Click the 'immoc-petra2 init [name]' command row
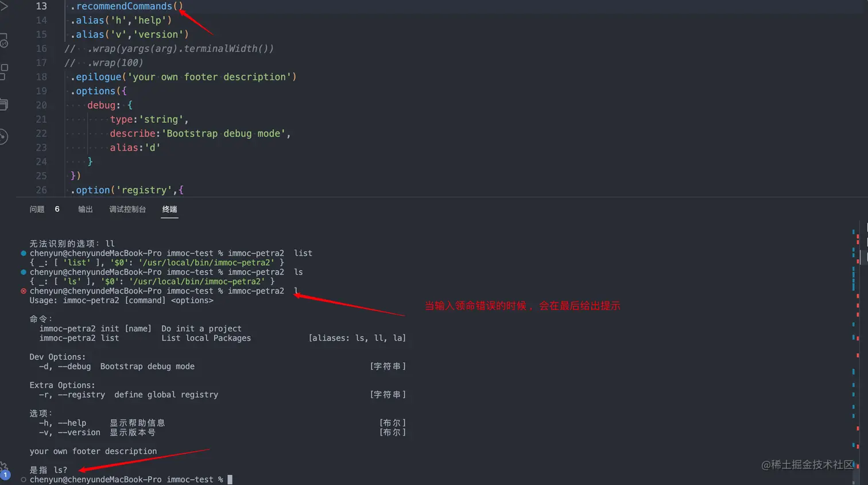Screen dimensions: 868x485 coord(141,329)
